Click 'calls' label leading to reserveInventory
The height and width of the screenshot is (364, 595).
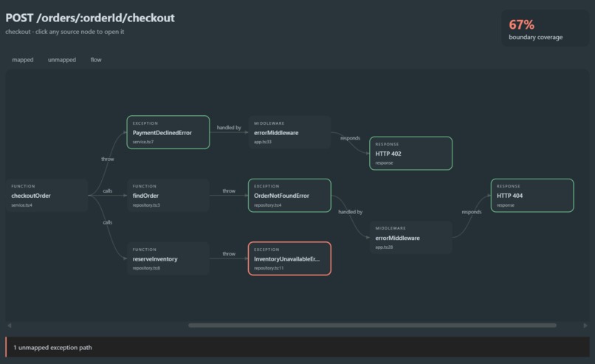pos(107,222)
